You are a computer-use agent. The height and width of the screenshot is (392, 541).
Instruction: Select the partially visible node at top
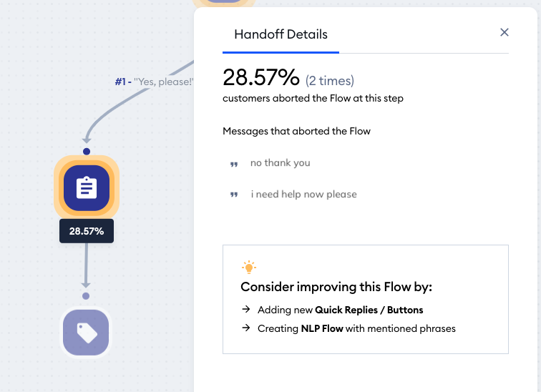pos(224,4)
